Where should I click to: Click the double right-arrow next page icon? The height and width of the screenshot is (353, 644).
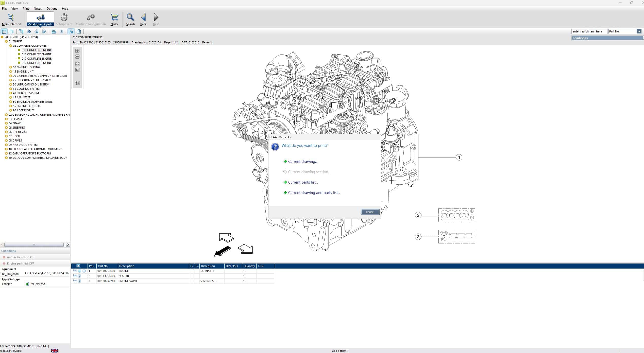pos(44,31)
